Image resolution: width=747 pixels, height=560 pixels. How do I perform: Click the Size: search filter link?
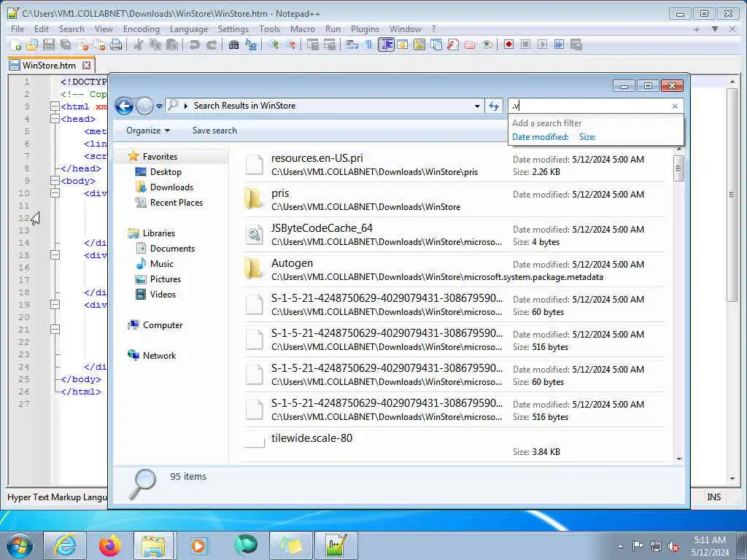coord(587,137)
